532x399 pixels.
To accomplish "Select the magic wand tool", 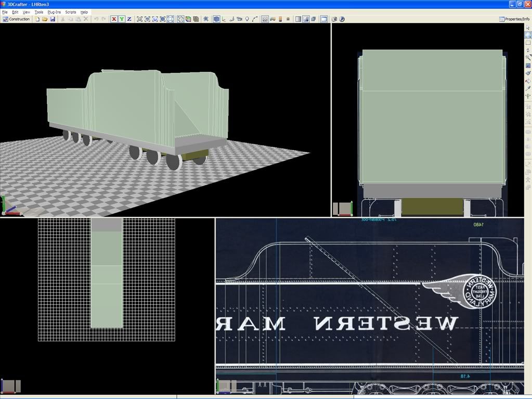I will click(x=528, y=58).
